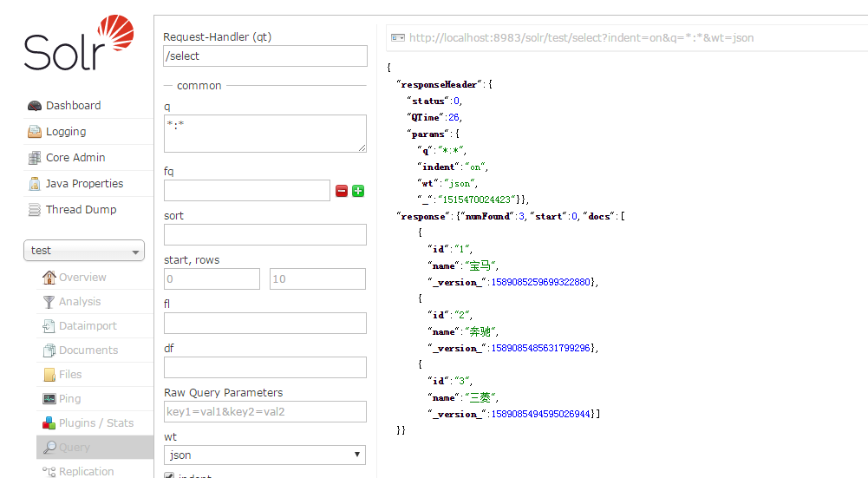Image resolution: width=868 pixels, height=478 pixels.
Task: Click the QTime value 26
Action: pos(454,117)
